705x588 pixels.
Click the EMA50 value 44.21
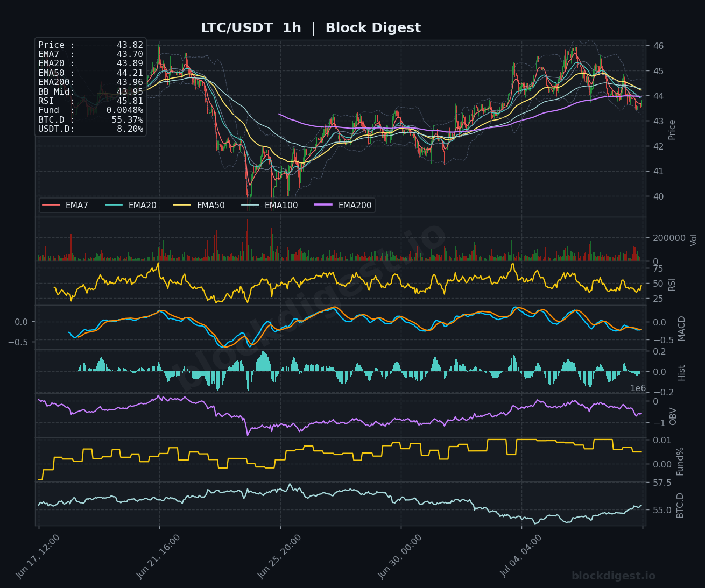[x=130, y=73]
